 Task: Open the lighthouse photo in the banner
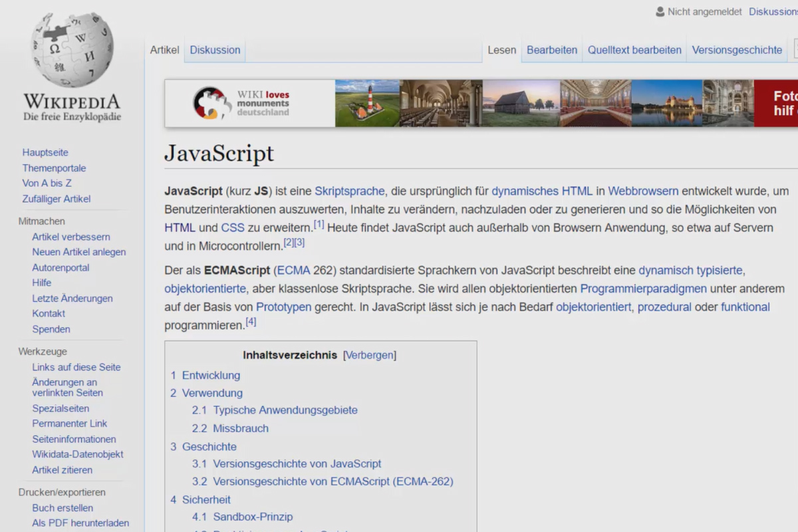367,103
